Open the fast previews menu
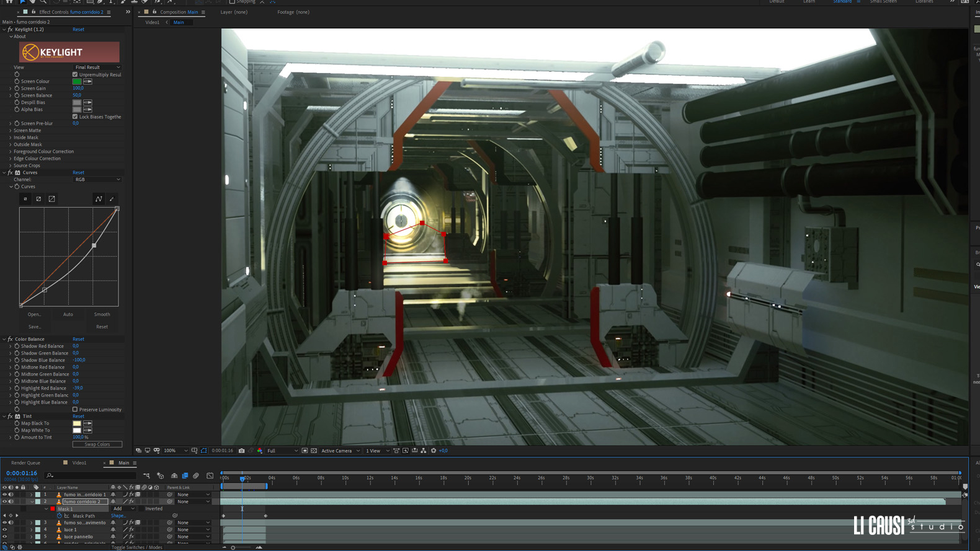 [x=406, y=451]
